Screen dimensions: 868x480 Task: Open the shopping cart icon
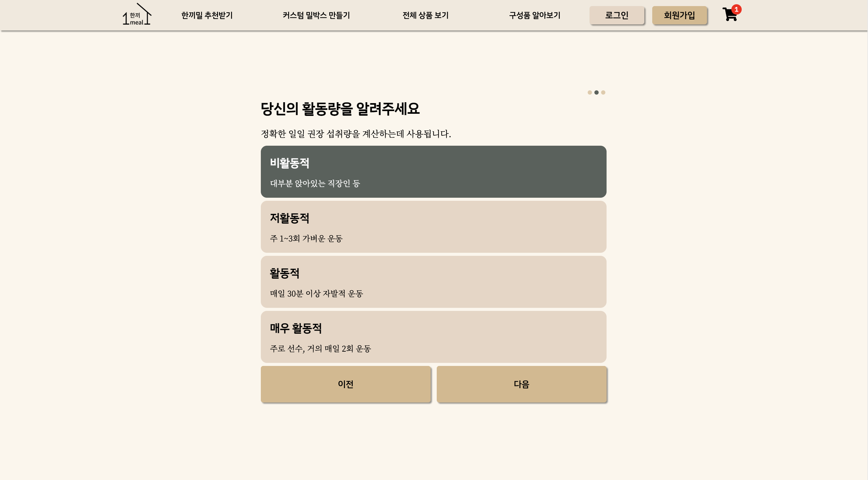tap(730, 14)
